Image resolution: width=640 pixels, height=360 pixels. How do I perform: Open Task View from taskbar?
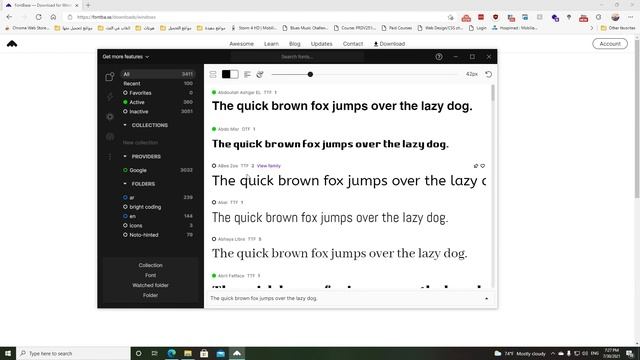coord(155,353)
